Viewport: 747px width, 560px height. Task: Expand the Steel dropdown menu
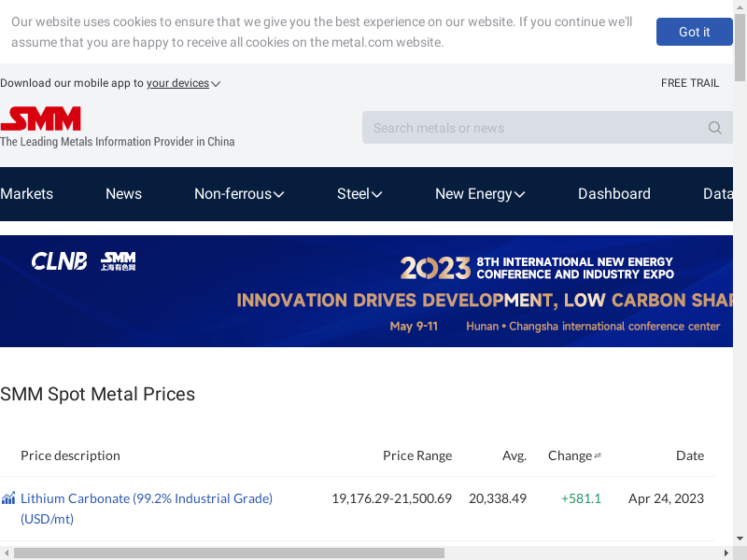(359, 194)
